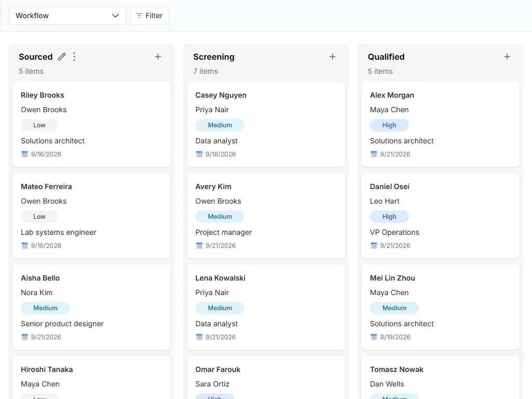Click Medium badge on Casey Nguyen card
Screen dimensions: 532x399
pos(220,125)
